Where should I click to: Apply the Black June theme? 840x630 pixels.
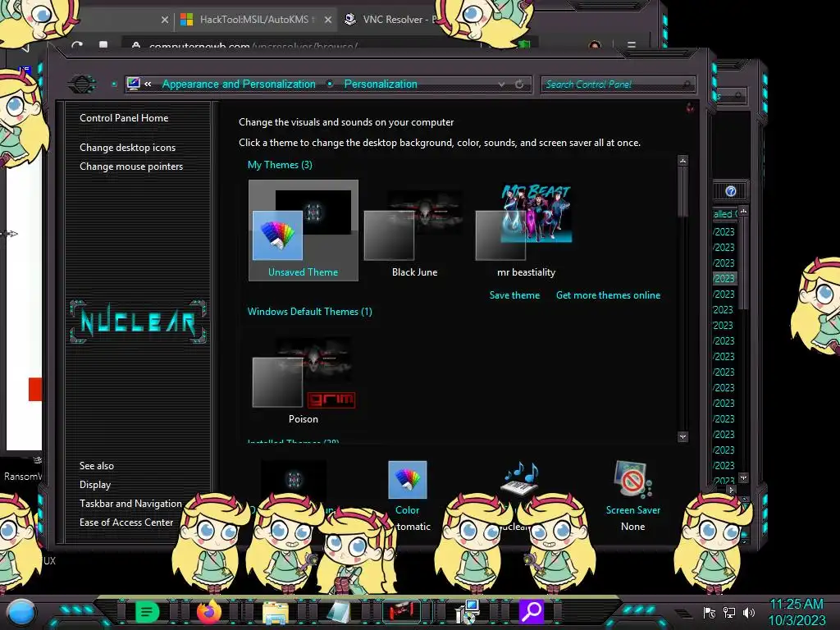click(414, 231)
